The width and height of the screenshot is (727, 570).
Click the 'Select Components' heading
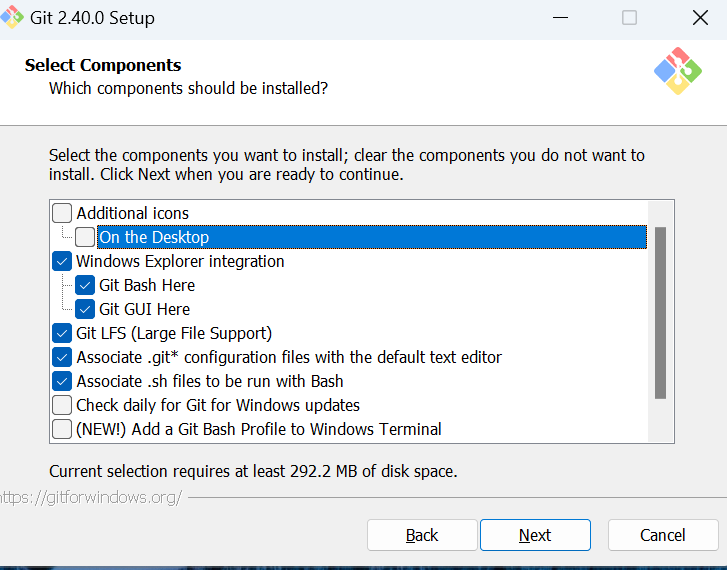pos(103,65)
